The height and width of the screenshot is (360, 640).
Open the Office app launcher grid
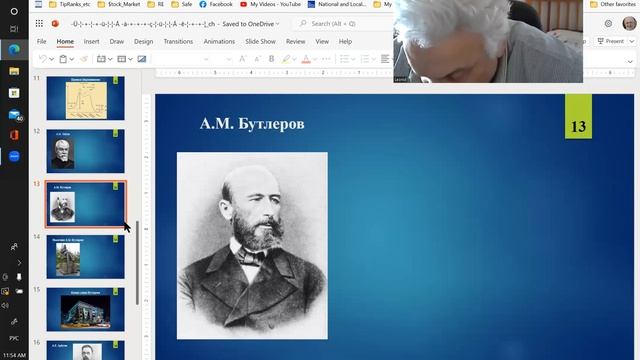(39, 24)
